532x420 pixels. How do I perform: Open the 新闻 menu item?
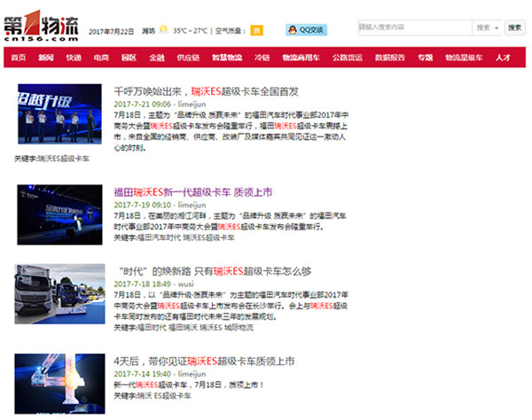(46, 58)
